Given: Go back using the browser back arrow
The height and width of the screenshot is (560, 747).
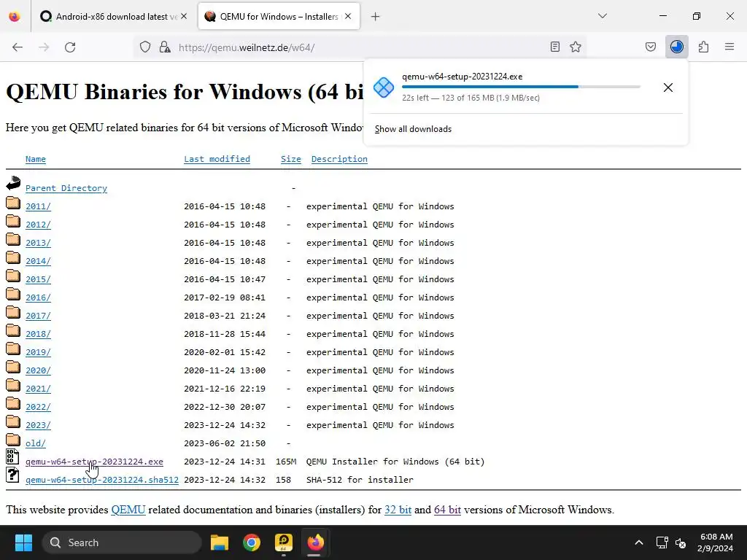Looking at the screenshot, I should pyautogui.click(x=18, y=47).
